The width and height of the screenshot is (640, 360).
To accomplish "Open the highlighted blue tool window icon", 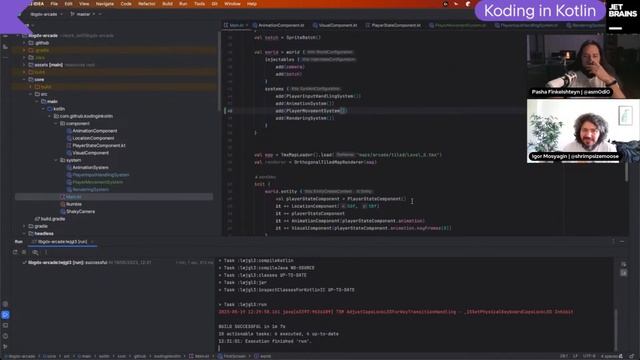I will click(x=5, y=315).
